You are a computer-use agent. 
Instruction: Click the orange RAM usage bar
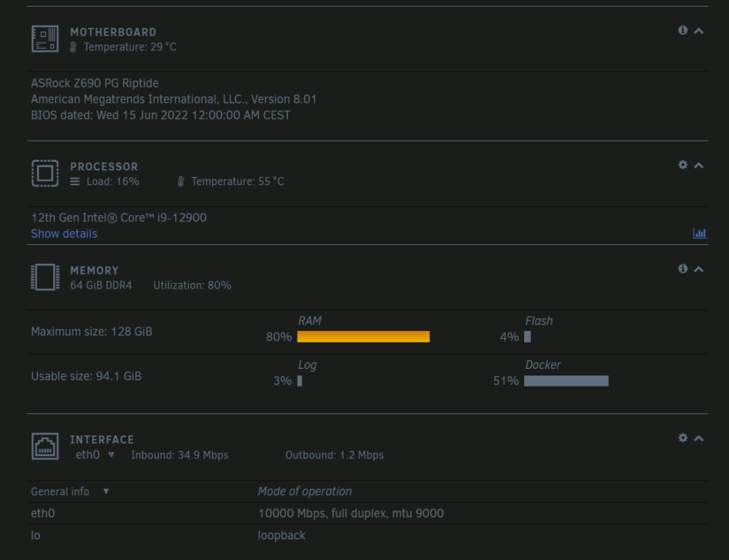click(x=363, y=336)
